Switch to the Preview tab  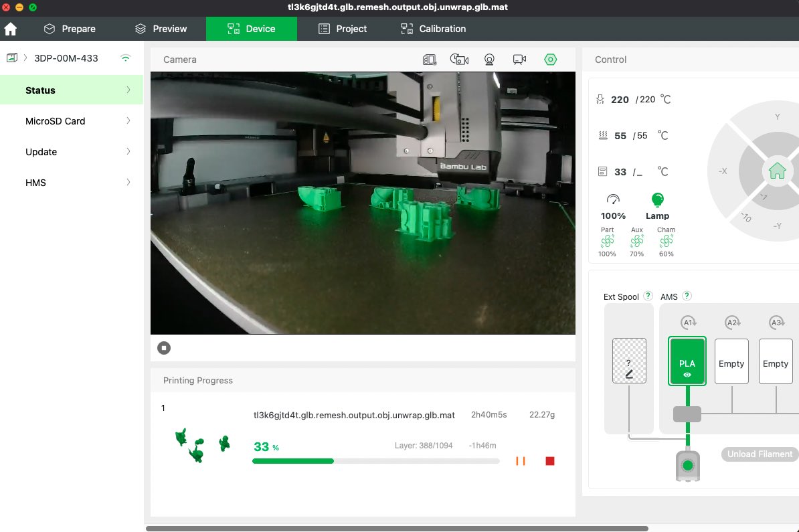161,29
